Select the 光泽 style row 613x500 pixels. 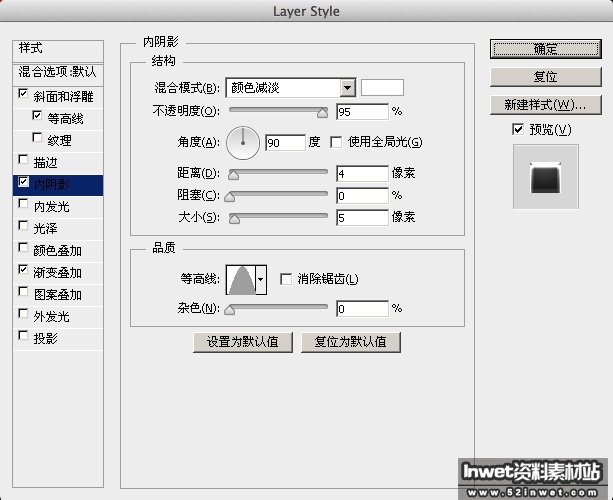58,228
